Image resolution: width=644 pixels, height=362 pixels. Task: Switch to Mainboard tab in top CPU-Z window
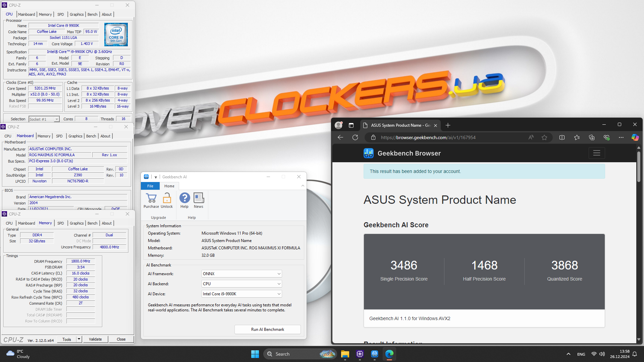click(26, 14)
